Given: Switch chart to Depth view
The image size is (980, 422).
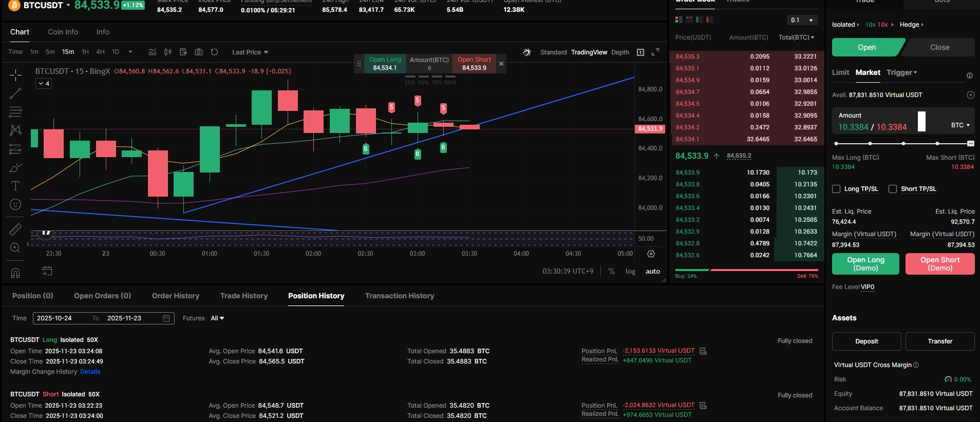Looking at the screenshot, I should pos(620,52).
